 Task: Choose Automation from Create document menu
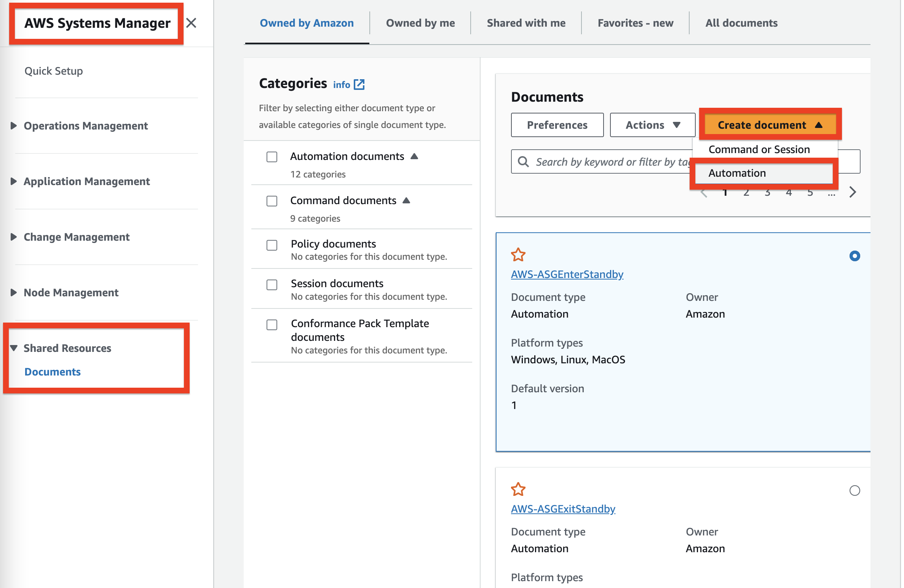764,173
